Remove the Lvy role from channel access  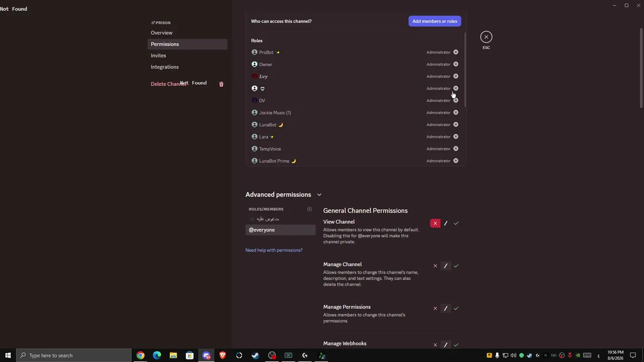coord(456,76)
